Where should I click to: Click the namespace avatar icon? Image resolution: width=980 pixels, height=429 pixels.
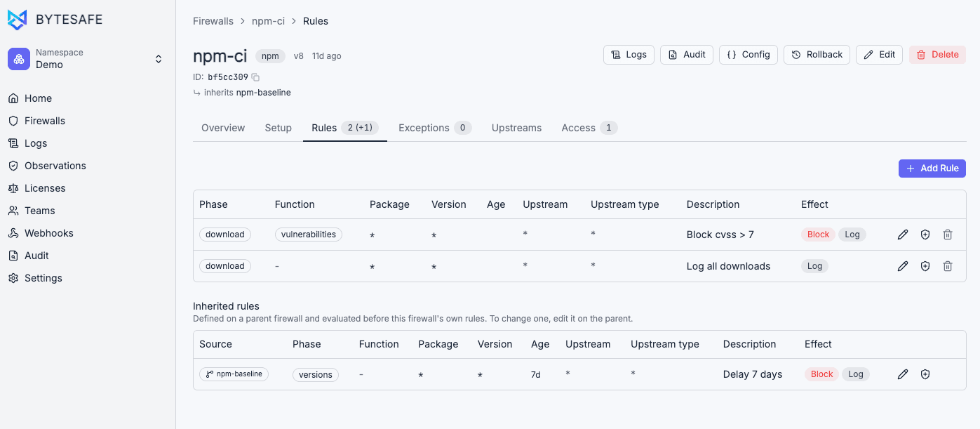(x=19, y=59)
